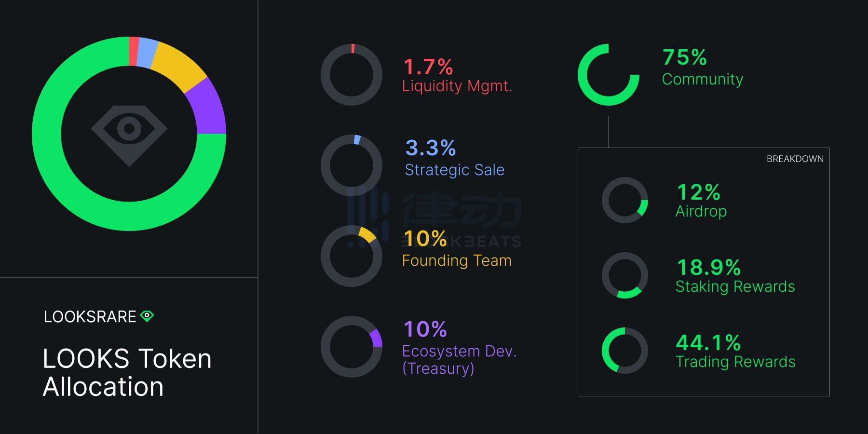Click the green eye icon beside LOOKSRARE
This screenshot has height=434, width=868.
pyautogui.click(x=147, y=316)
